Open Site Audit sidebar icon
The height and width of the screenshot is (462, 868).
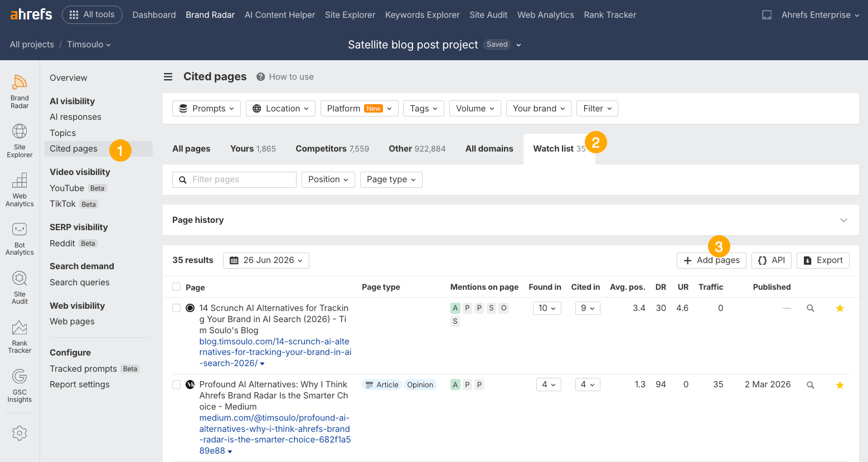(x=20, y=288)
